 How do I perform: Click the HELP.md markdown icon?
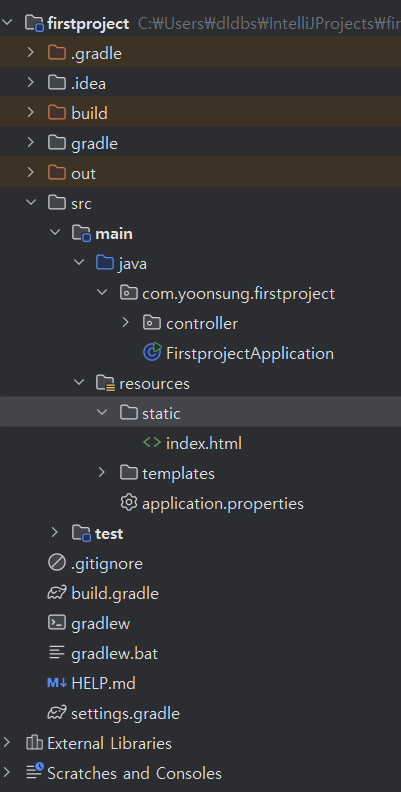(x=57, y=683)
